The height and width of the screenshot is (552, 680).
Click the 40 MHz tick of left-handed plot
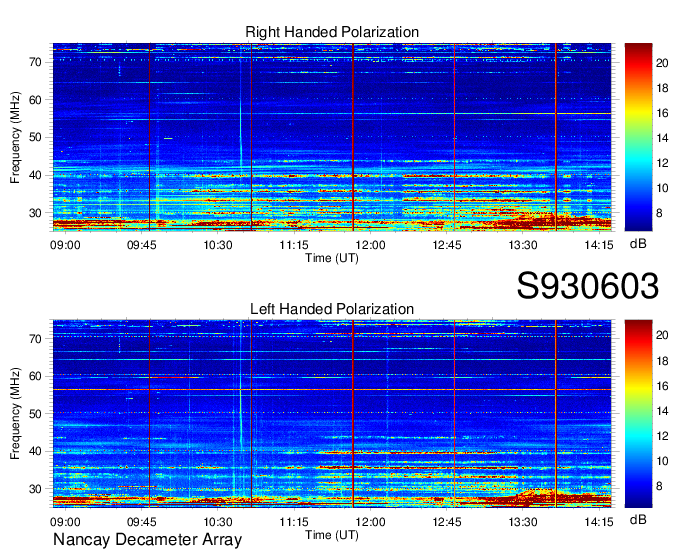(36, 452)
